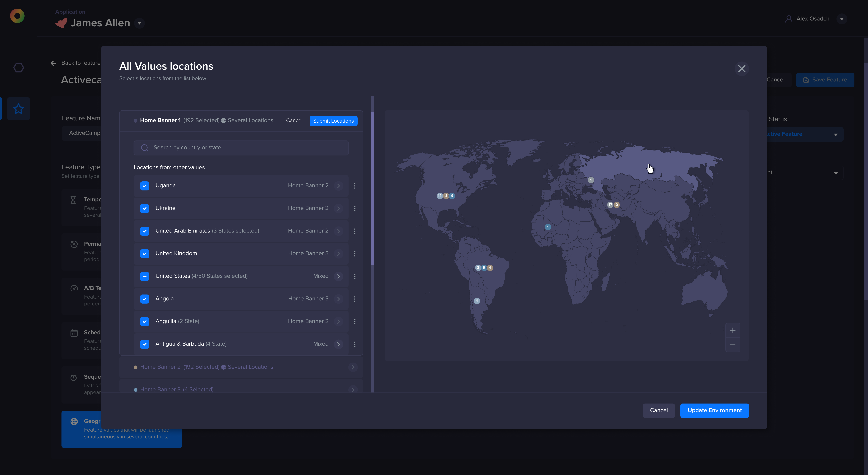Click the Back to features arrow
This screenshot has width=868, height=475.
[53, 63]
